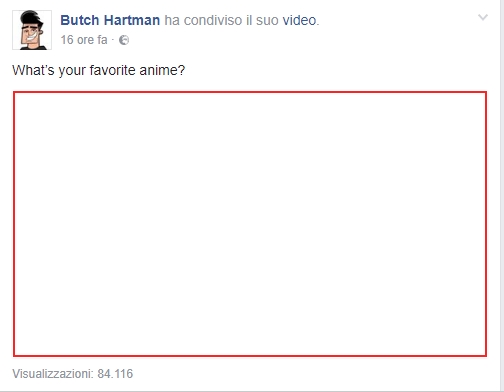
Task: Click the number 84.116 in views line
Action: tap(115, 374)
